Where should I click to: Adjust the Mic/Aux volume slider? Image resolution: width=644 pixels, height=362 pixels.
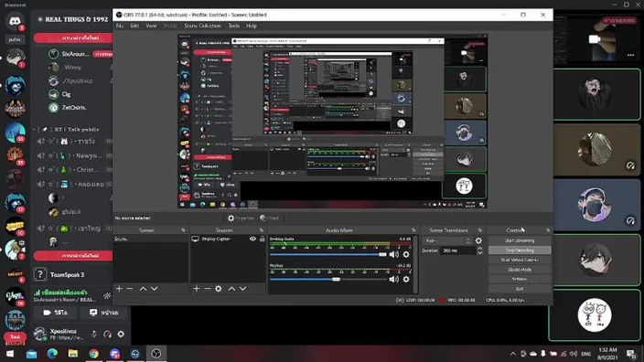point(328,279)
